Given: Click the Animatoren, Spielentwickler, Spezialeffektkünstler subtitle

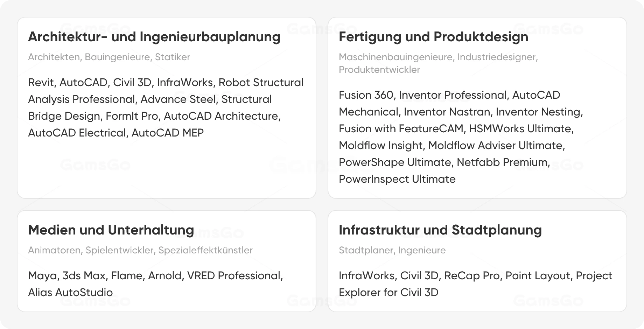Looking at the screenshot, I should (140, 250).
